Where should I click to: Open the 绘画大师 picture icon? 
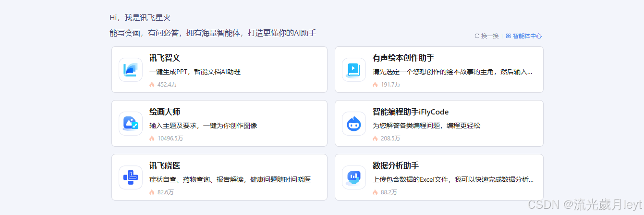click(131, 124)
